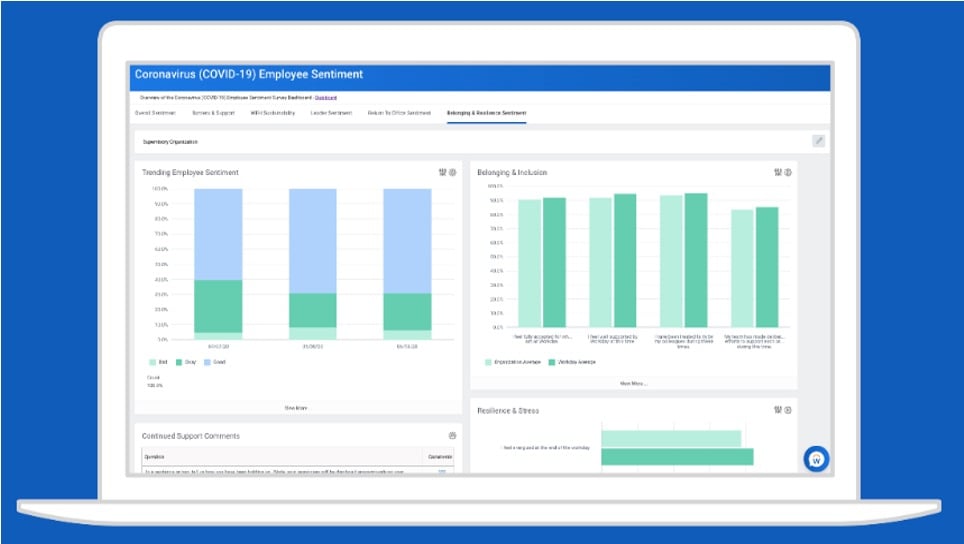
Task: Open settings gear on Trending Employee Sentiment card
Action: click(452, 173)
